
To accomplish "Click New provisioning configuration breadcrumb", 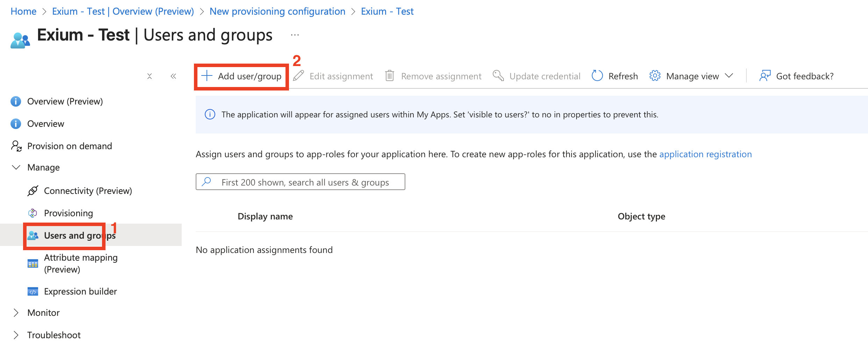I will click(277, 11).
